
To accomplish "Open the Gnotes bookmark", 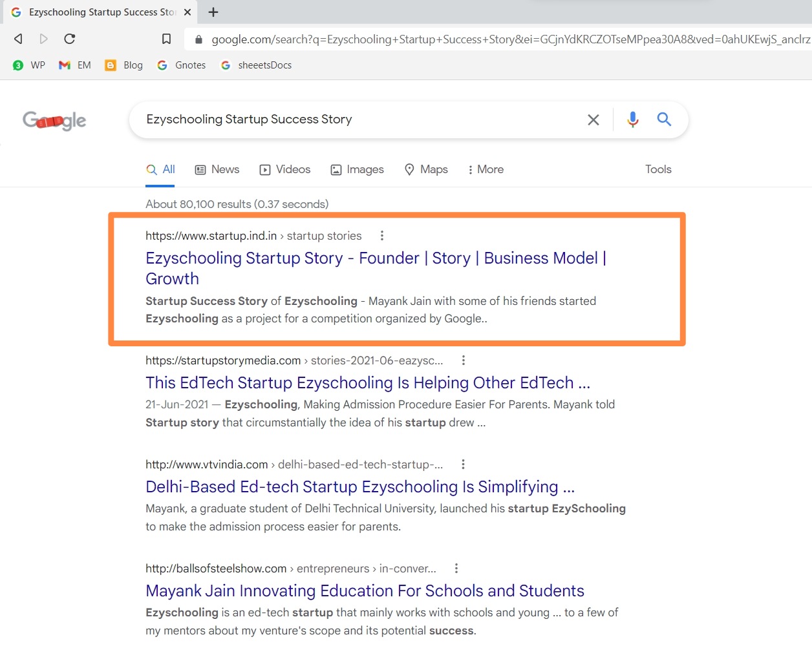I will click(x=182, y=65).
